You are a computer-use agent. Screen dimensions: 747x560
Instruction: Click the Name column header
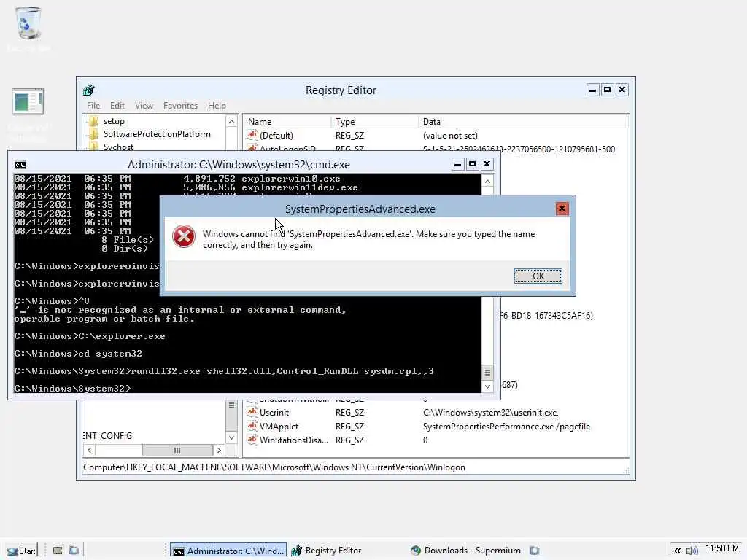(x=287, y=122)
